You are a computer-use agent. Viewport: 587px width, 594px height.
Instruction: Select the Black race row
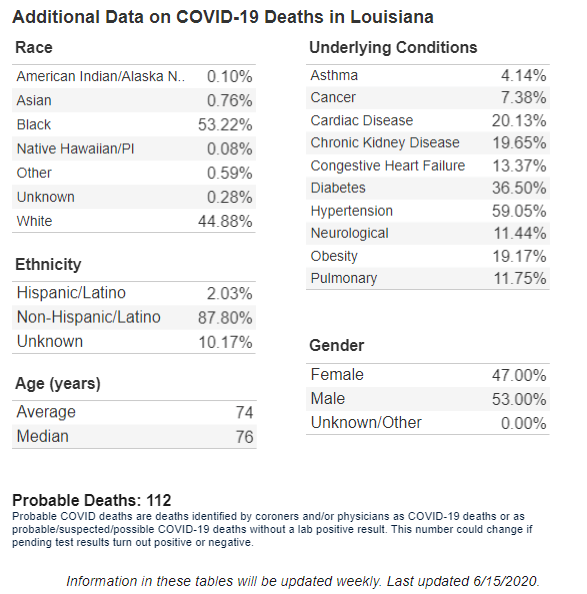(134, 124)
